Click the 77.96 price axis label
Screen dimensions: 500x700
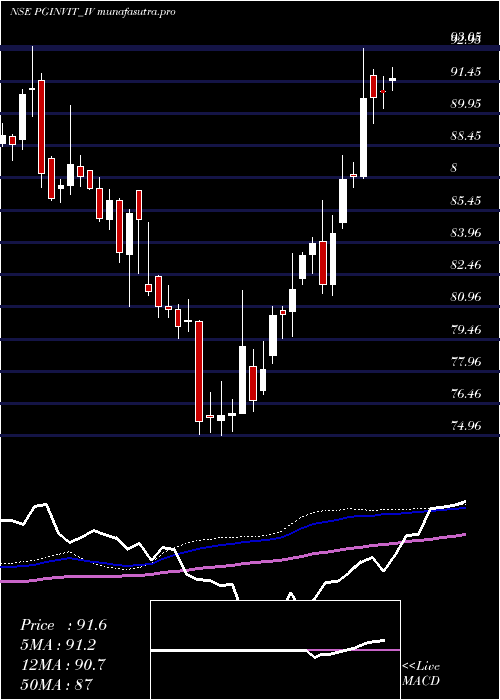(x=466, y=362)
